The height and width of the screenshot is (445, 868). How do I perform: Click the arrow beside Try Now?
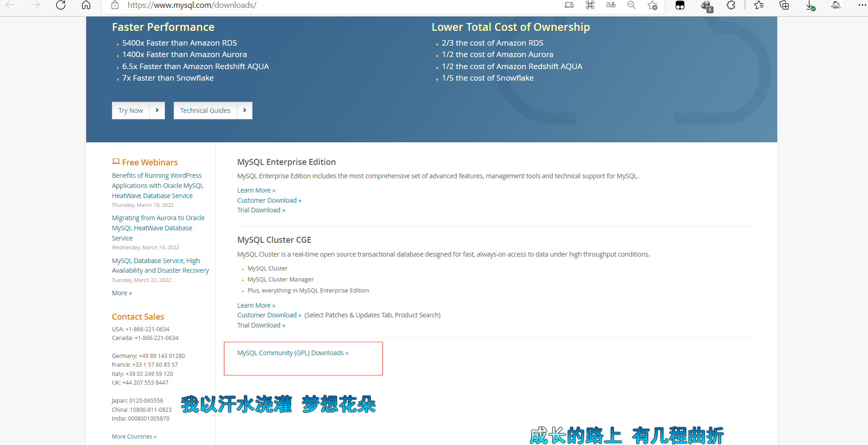tap(157, 111)
